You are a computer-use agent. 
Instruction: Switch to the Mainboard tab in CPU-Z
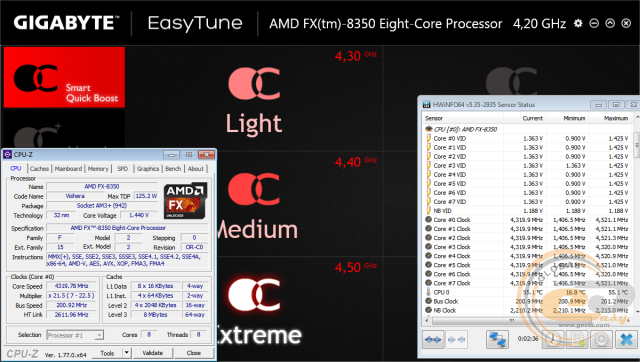click(x=68, y=169)
